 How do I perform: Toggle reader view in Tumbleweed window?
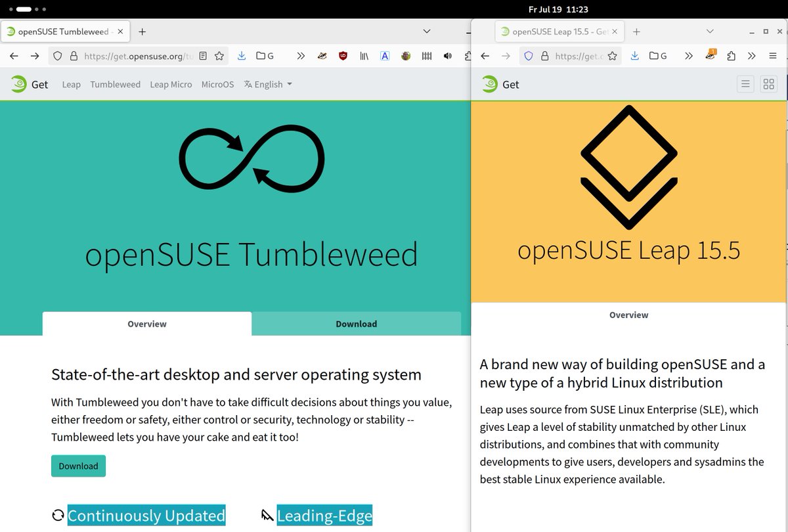(x=203, y=56)
